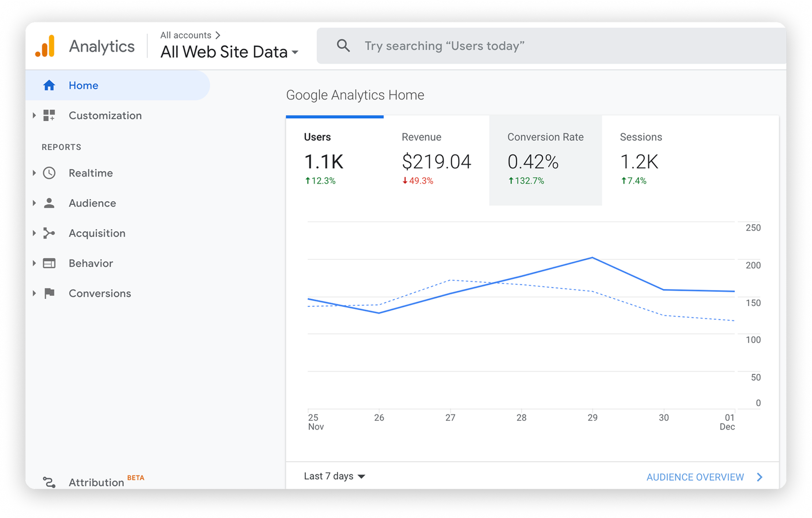Click the search magnifying glass icon

point(343,45)
